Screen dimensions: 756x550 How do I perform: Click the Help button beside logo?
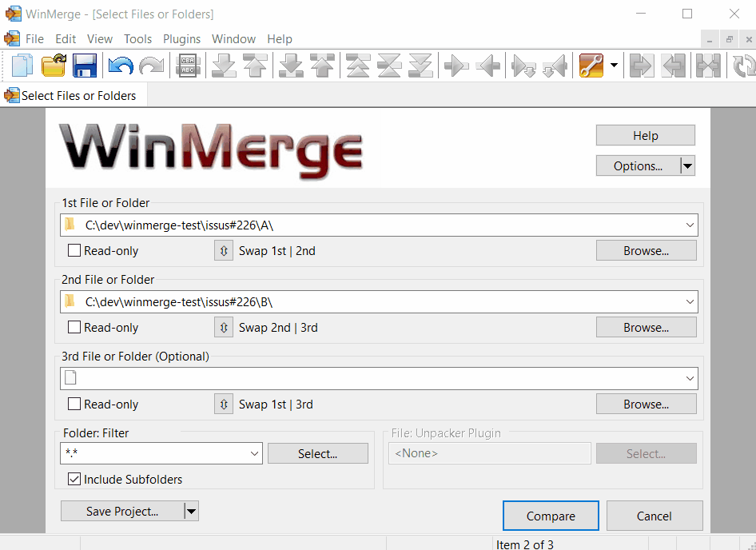(646, 136)
